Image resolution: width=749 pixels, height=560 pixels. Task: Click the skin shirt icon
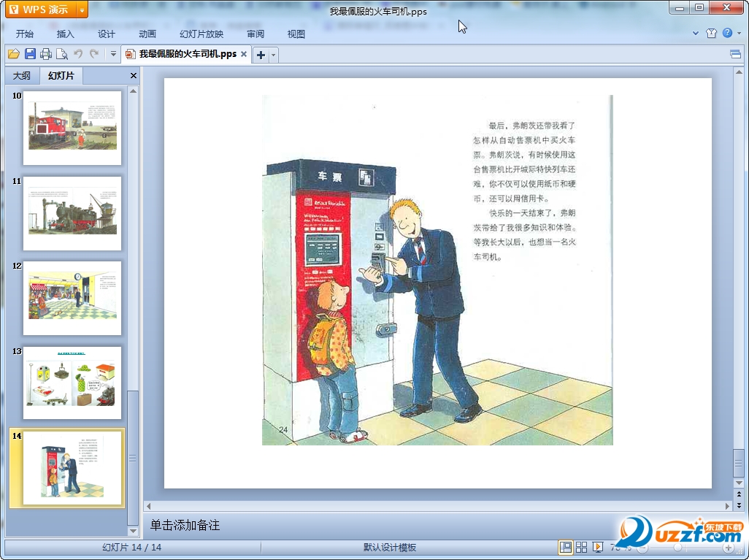pos(711,33)
